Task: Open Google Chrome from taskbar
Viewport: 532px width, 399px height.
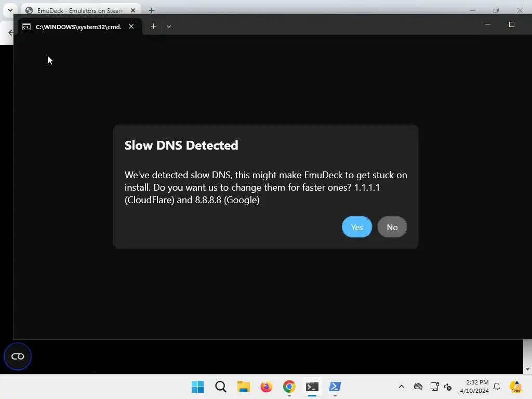Action: coord(289,387)
